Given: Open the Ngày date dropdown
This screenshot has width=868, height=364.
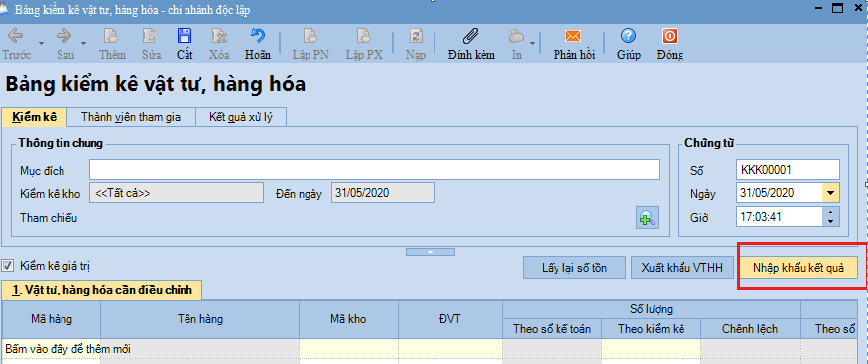Looking at the screenshot, I should [830, 193].
